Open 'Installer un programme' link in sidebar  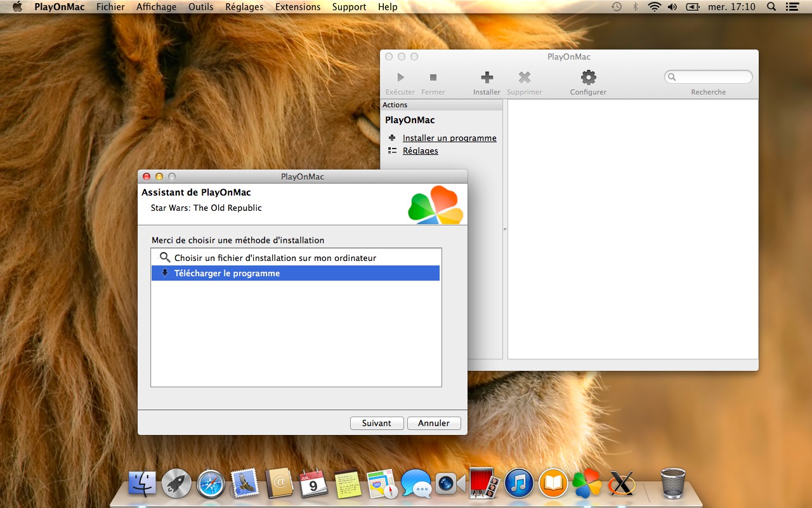pyautogui.click(x=450, y=138)
